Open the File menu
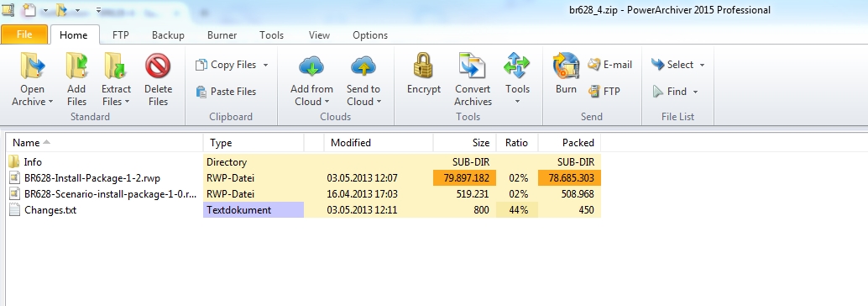The width and height of the screenshot is (868, 306). point(24,34)
